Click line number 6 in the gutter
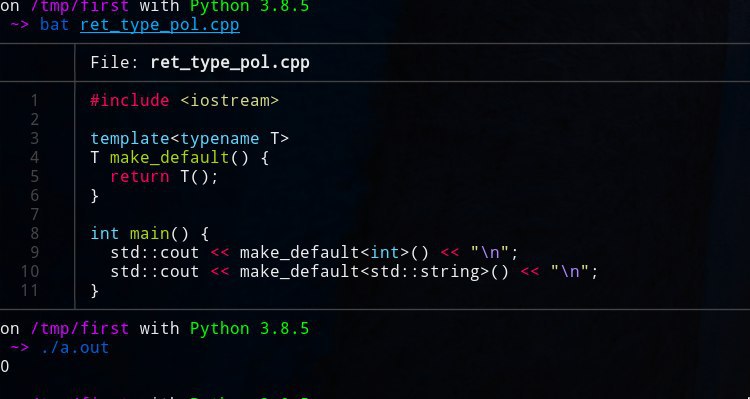Screen dimensions: 750x399 [x=34, y=196]
